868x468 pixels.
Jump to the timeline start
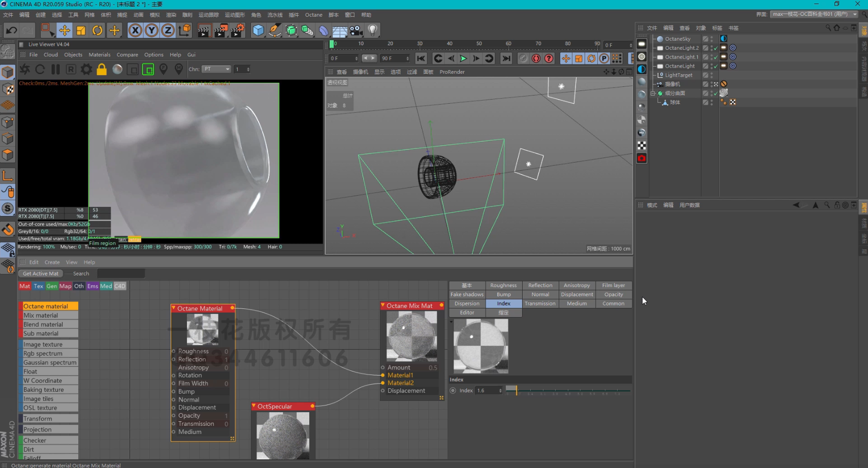(421, 58)
